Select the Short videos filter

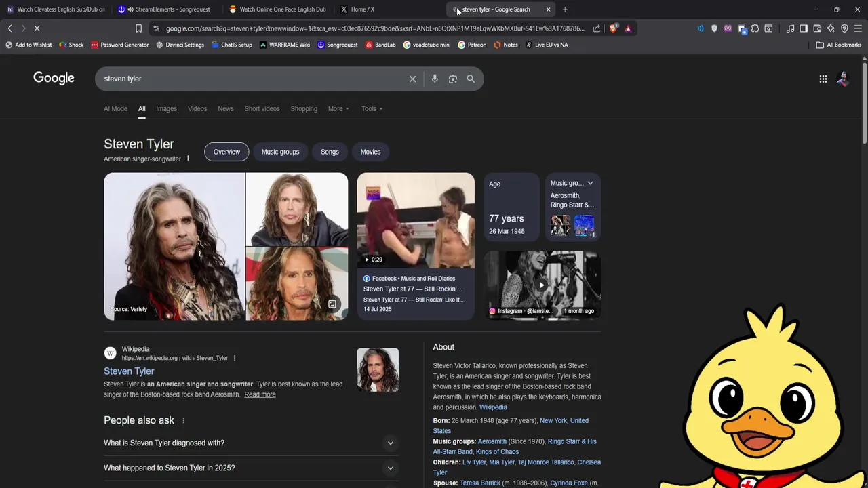coord(262,108)
